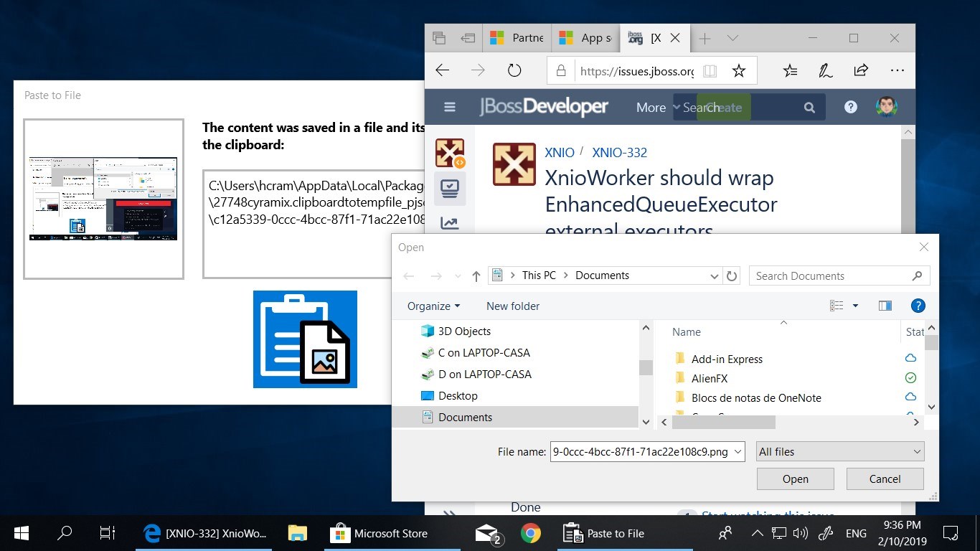Expand the More menu in JBoss header
Image resolution: width=980 pixels, height=551 pixels.
point(658,108)
